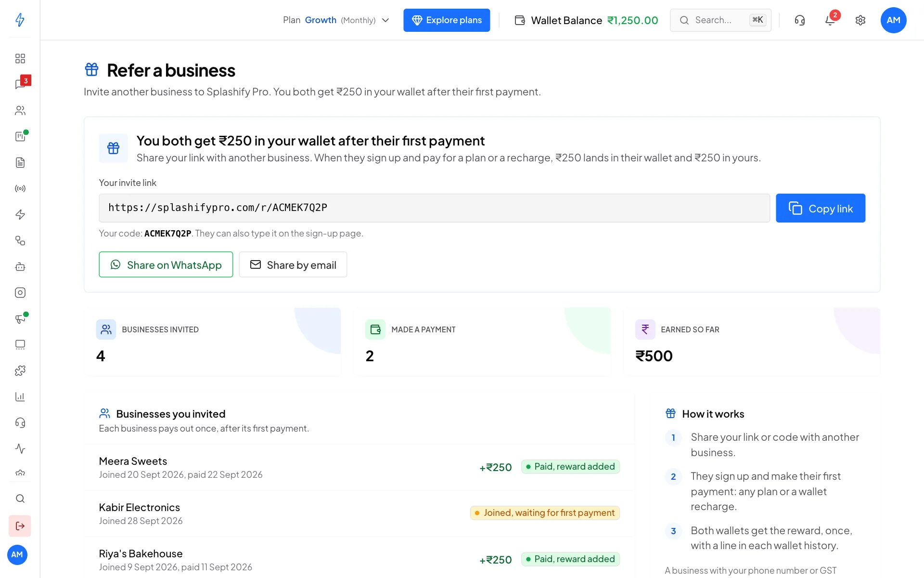This screenshot has height=578, width=924.
Task: Open settings gear in top bar
Action: click(860, 20)
